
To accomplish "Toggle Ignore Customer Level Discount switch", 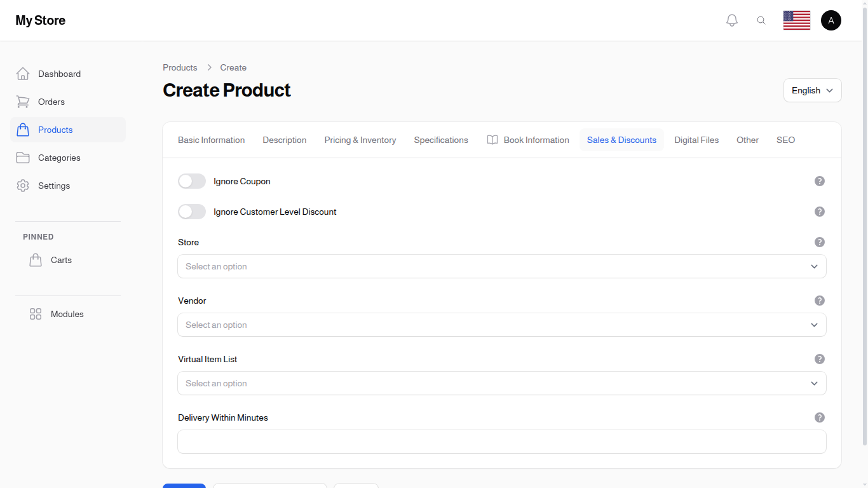I will pyautogui.click(x=192, y=212).
